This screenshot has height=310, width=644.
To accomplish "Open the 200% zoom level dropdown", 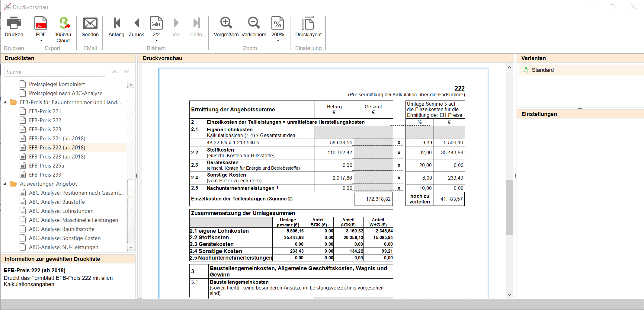I will 278,40.
